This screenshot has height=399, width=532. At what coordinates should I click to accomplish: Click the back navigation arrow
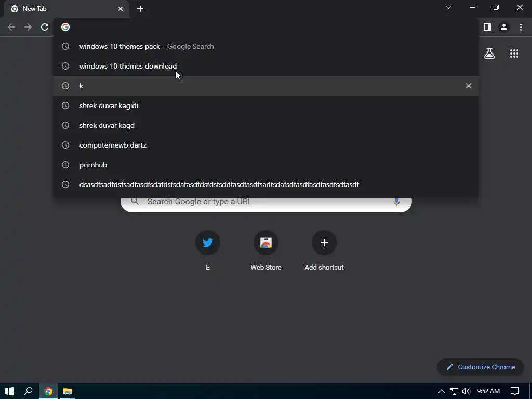click(x=11, y=27)
